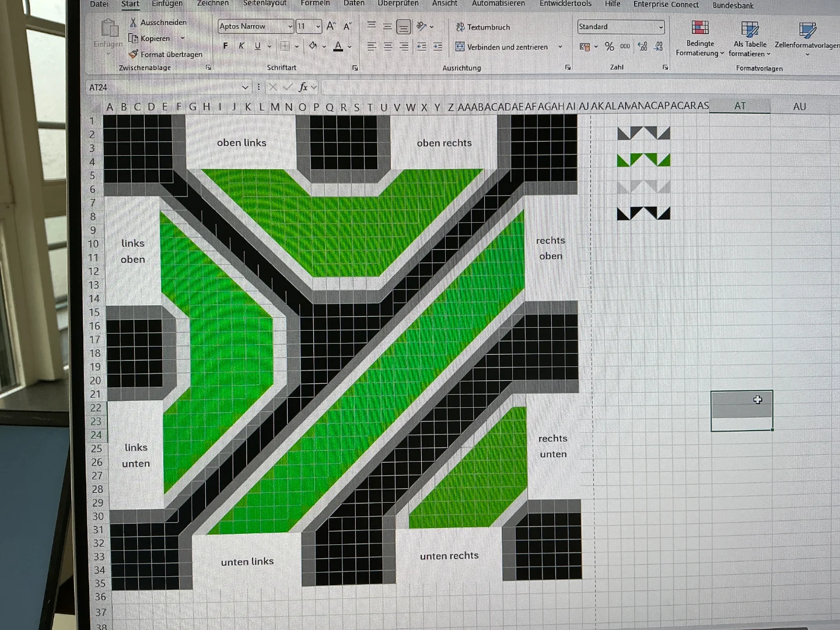
Task: Center text horizontally
Action: point(388,46)
